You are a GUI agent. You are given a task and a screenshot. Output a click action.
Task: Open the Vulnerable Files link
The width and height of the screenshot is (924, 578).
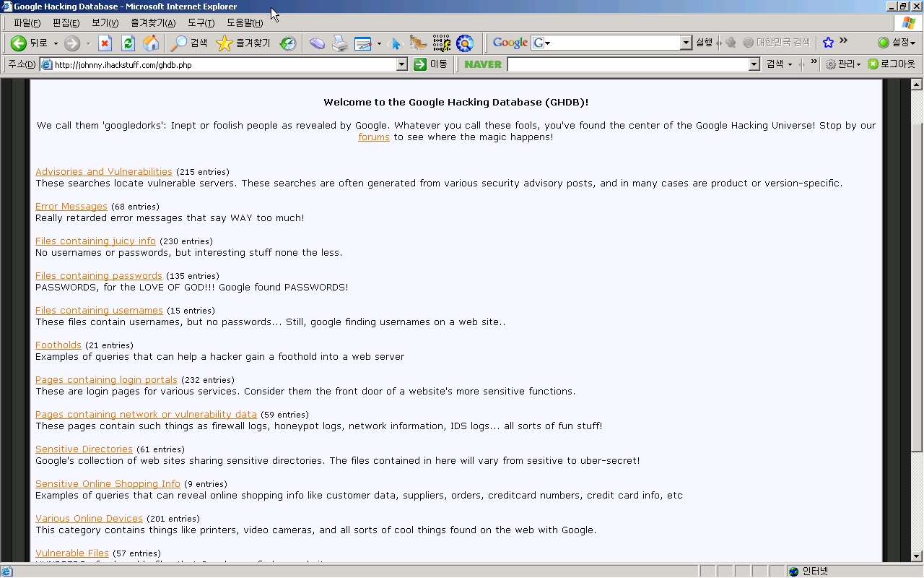click(x=72, y=553)
